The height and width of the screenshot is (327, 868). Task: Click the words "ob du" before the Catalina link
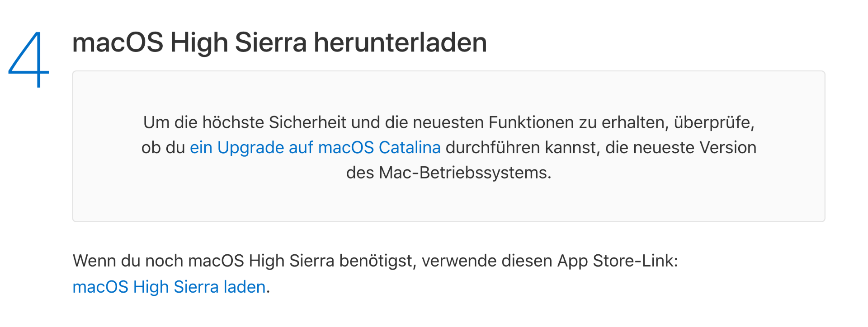[163, 148]
